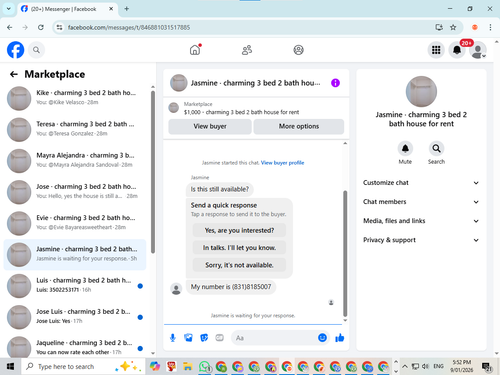Click message Is this still available?
Viewport: 500px width, 375px height.
click(x=220, y=189)
